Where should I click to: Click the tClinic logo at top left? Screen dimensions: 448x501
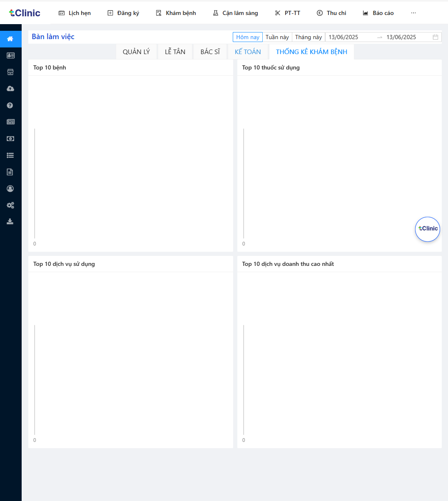[x=25, y=13]
